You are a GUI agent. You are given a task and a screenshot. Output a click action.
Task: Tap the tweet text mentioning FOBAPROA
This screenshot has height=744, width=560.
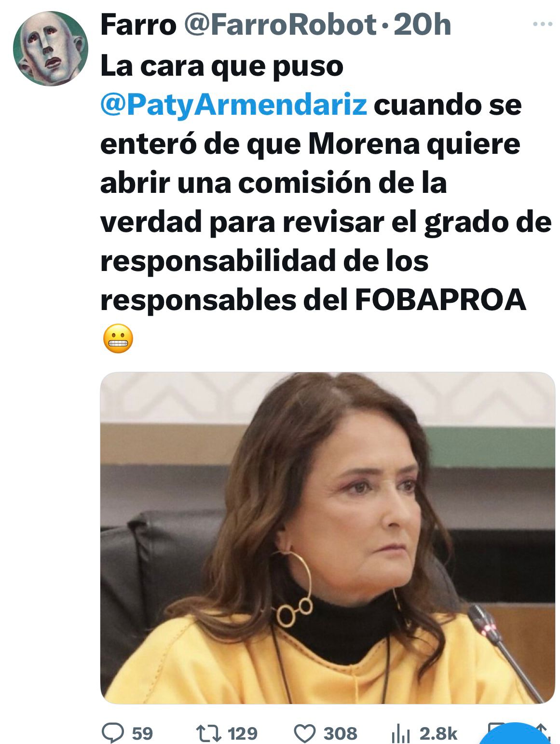coord(326,183)
